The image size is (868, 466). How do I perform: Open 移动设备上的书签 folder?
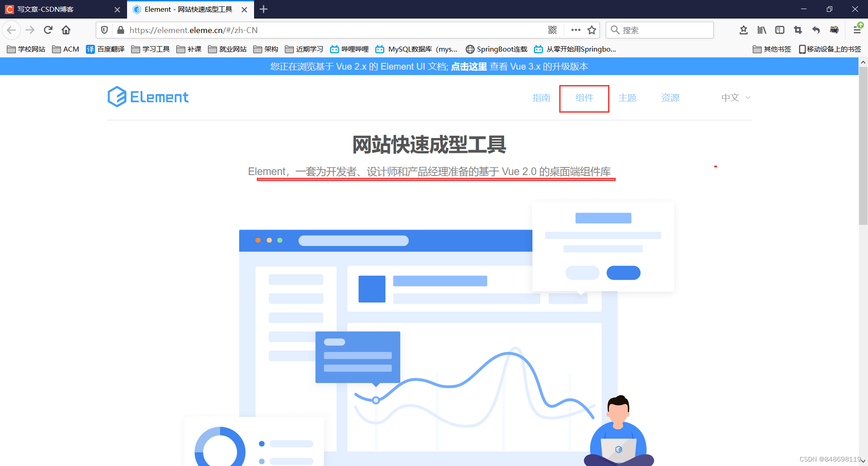(x=830, y=49)
